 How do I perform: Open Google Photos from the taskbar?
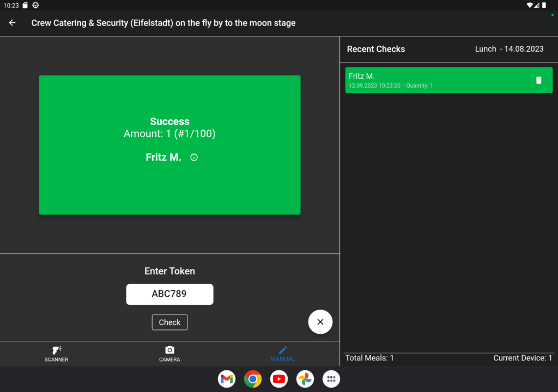[x=305, y=379]
